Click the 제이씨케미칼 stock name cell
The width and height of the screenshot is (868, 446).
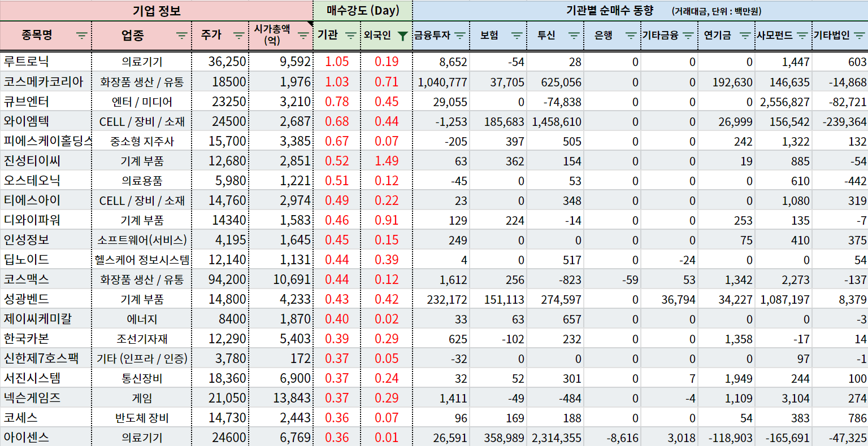click(46, 318)
